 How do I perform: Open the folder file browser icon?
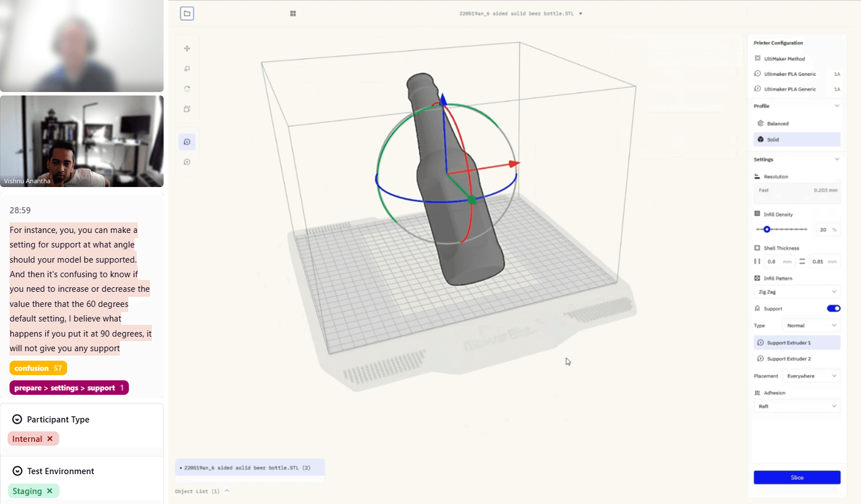187,14
